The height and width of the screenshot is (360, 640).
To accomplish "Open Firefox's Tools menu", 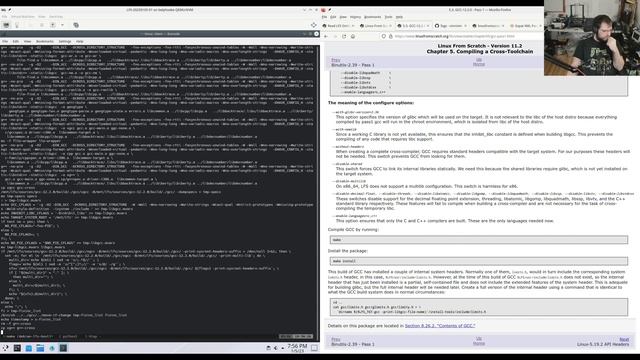I will point(388,17).
